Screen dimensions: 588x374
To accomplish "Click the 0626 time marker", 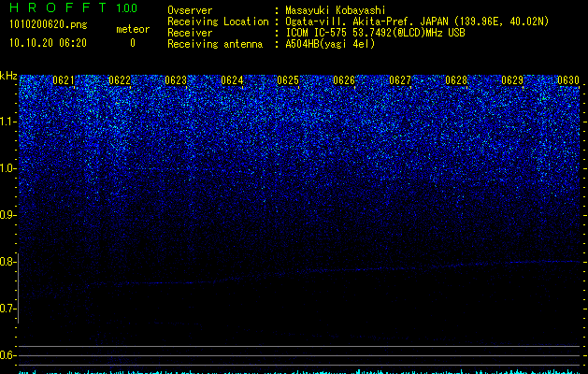I will point(344,80).
